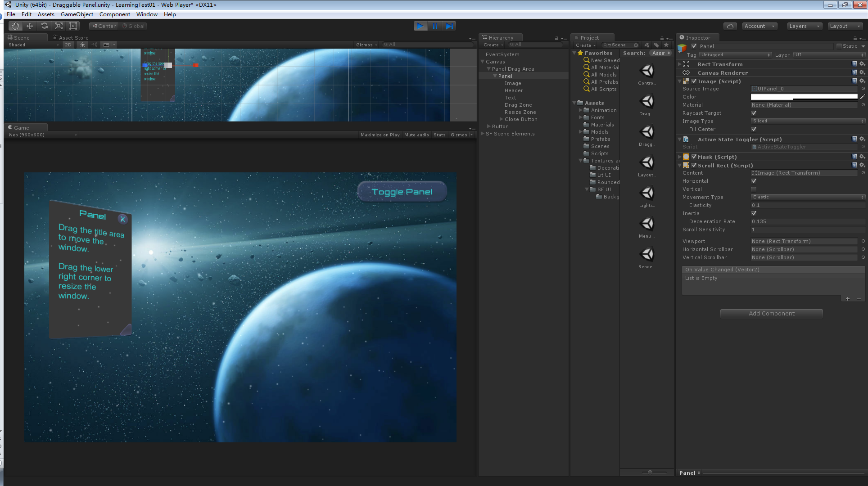
Task: Toggle the Raycast Target checkbox
Action: coord(754,113)
